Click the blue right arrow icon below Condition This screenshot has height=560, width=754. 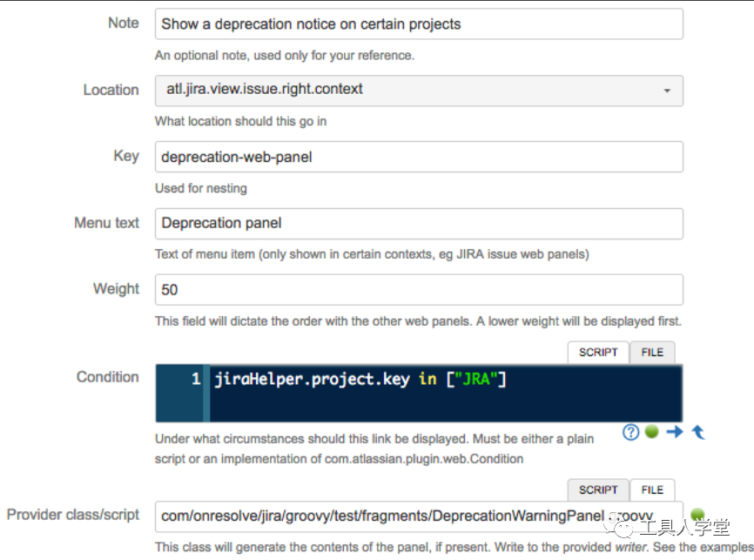[675, 432]
